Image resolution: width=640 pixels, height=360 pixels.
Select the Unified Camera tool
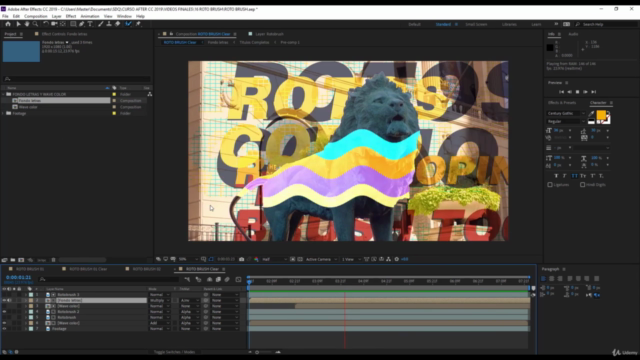tap(54, 24)
